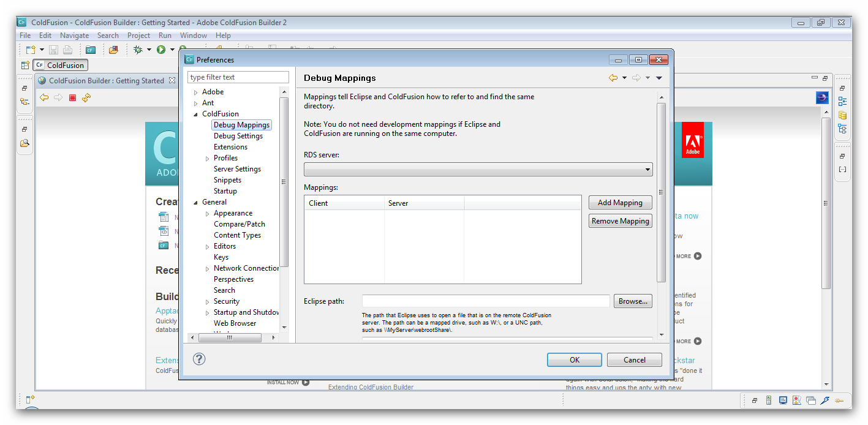This screenshot has width=868, height=425.
Task: Click the blue lightning bolt icon in bottom trim
Action: (x=825, y=401)
